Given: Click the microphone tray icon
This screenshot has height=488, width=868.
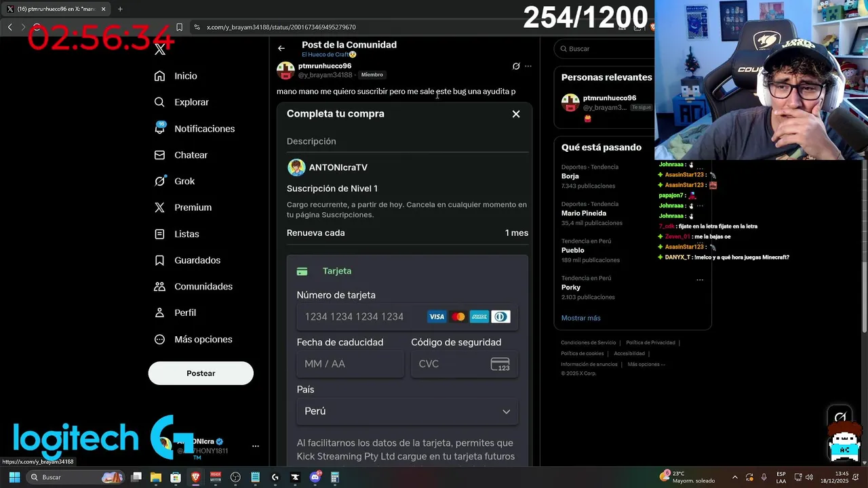Looking at the screenshot, I should (764, 477).
